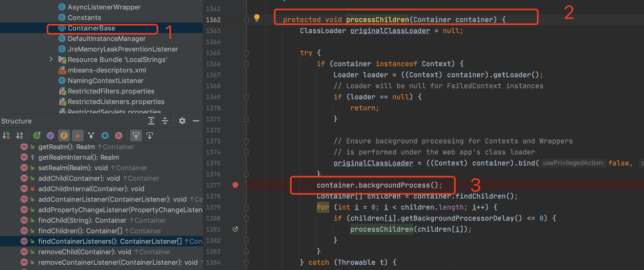Select findChildren(): Container[] in Structure
The height and width of the screenshot is (270, 644).
pos(101,231)
